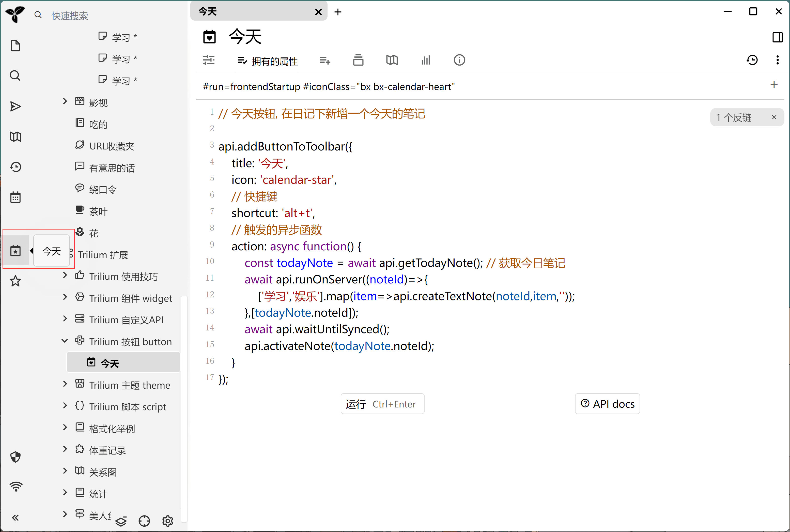
Task: Click 1 个反链 backlinks badge
Action: [734, 117]
